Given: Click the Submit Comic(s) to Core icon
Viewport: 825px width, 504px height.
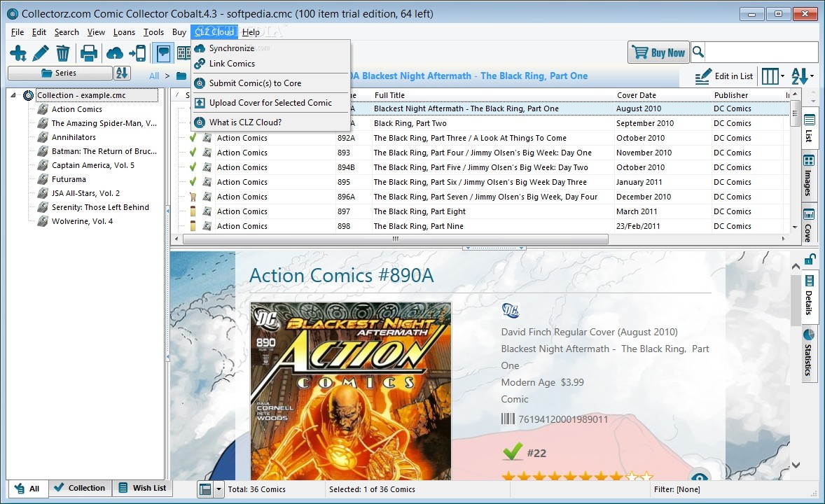Looking at the screenshot, I should 200,83.
